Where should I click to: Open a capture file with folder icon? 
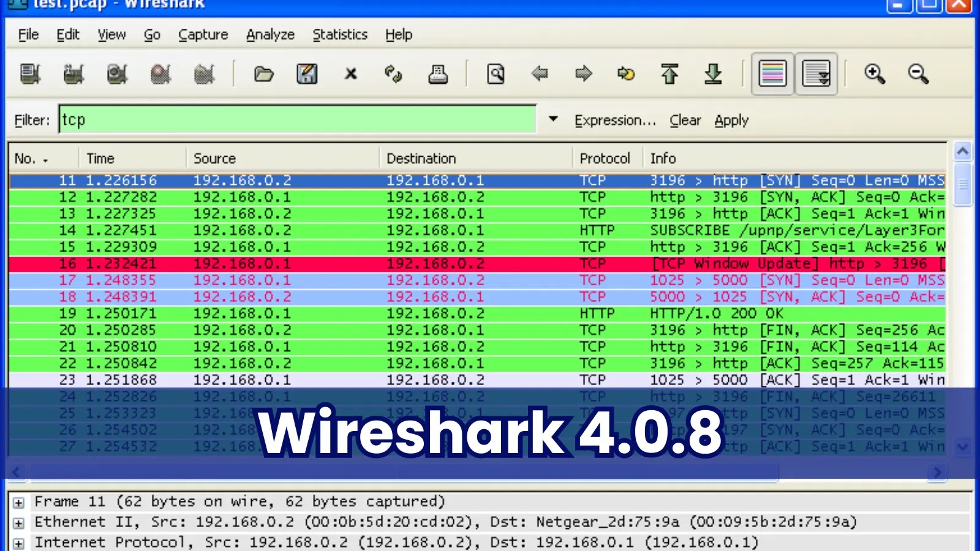coord(263,74)
